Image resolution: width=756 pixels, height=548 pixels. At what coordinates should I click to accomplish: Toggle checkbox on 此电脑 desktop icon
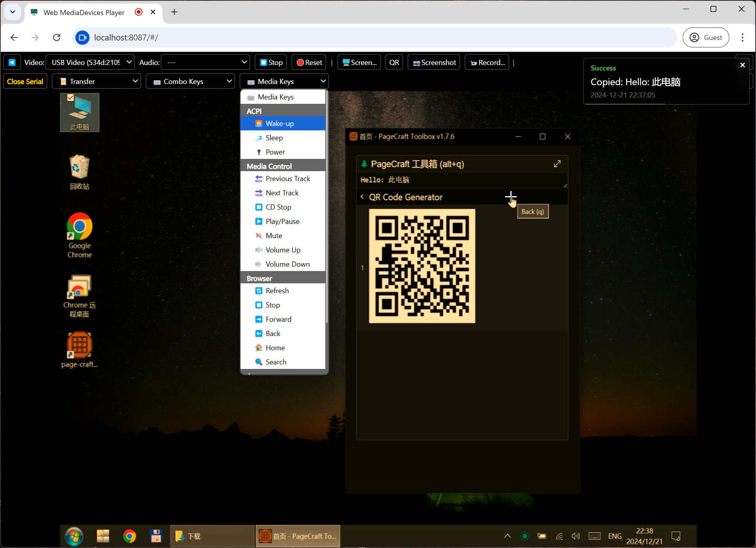(71, 97)
